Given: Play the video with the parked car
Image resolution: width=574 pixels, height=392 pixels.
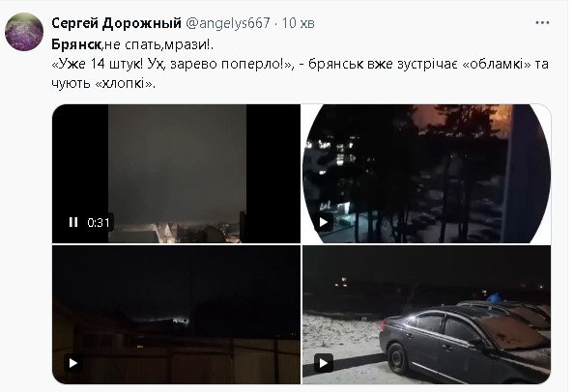Looking at the screenshot, I should point(324,363).
